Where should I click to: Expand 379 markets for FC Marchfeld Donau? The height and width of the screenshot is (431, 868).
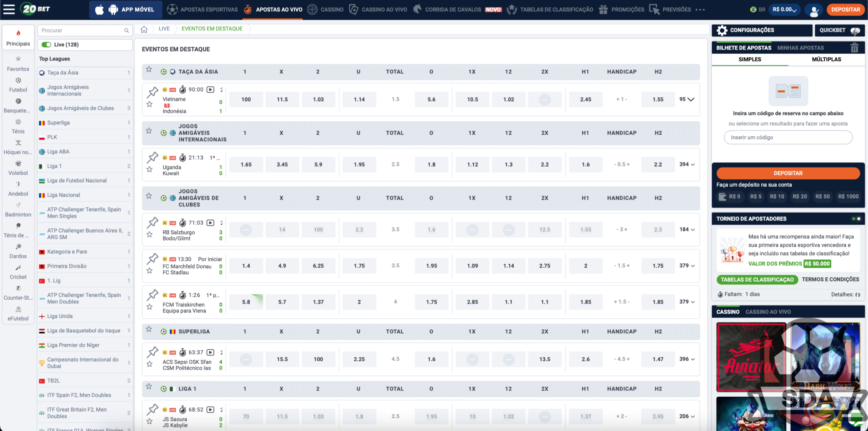(x=687, y=265)
